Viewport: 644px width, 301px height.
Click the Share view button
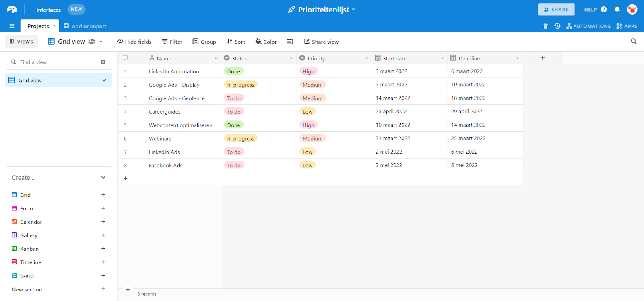click(321, 42)
